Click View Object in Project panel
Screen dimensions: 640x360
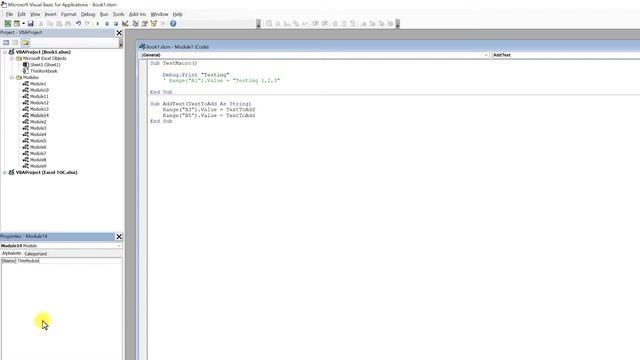click(15, 42)
